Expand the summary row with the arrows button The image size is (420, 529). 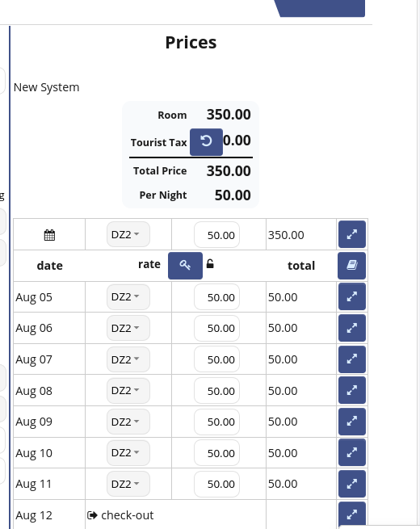coord(352,234)
